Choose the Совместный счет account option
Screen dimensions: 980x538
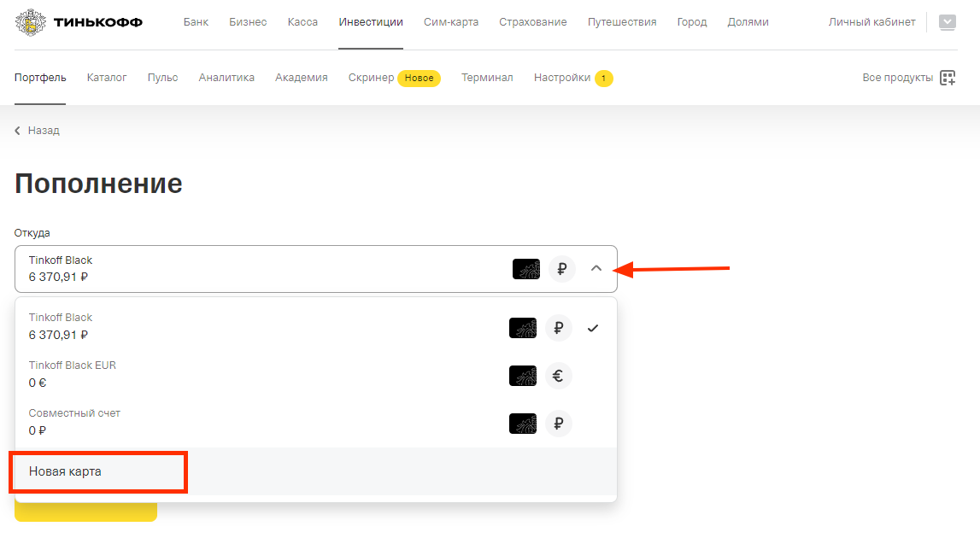coord(315,423)
